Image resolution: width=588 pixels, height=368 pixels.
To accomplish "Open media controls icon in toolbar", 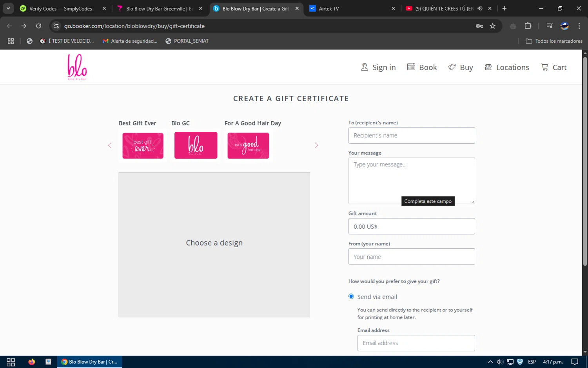I will click(x=550, y=26).
